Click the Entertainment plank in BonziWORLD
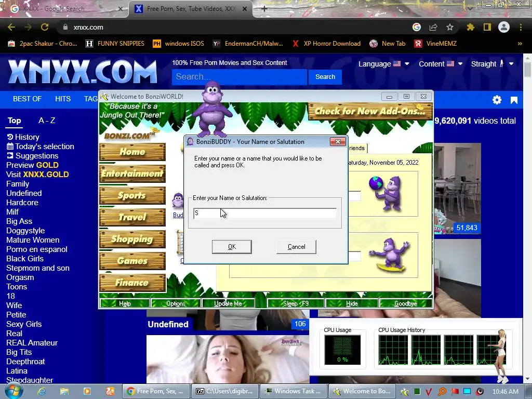The height and width of the screenshot is (399, 532). (132, 174)
